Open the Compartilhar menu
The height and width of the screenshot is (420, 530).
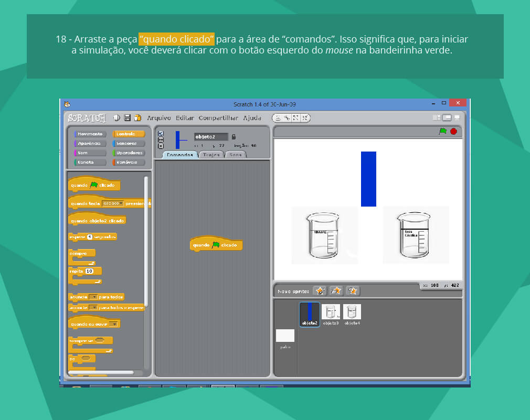click(x=218, y=118)
